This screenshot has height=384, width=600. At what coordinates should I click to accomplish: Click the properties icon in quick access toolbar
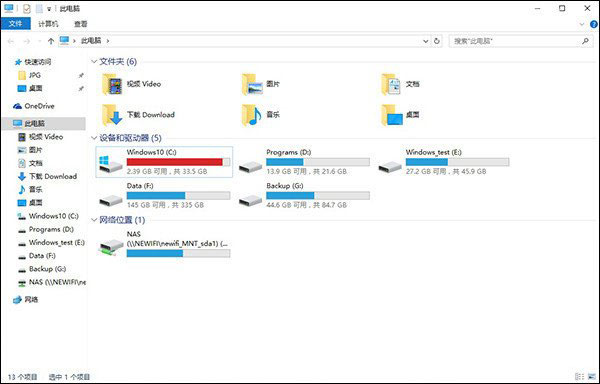(x=26, y=8)
